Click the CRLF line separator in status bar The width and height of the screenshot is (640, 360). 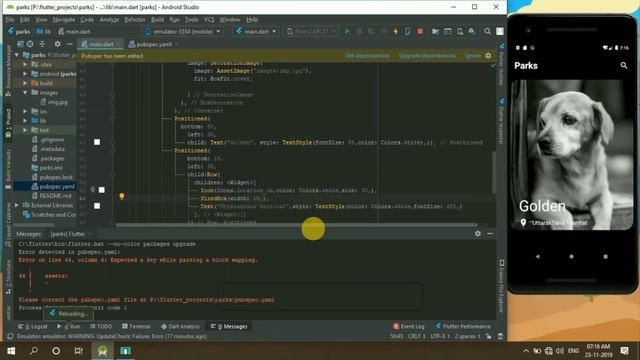tap(416, 336)
